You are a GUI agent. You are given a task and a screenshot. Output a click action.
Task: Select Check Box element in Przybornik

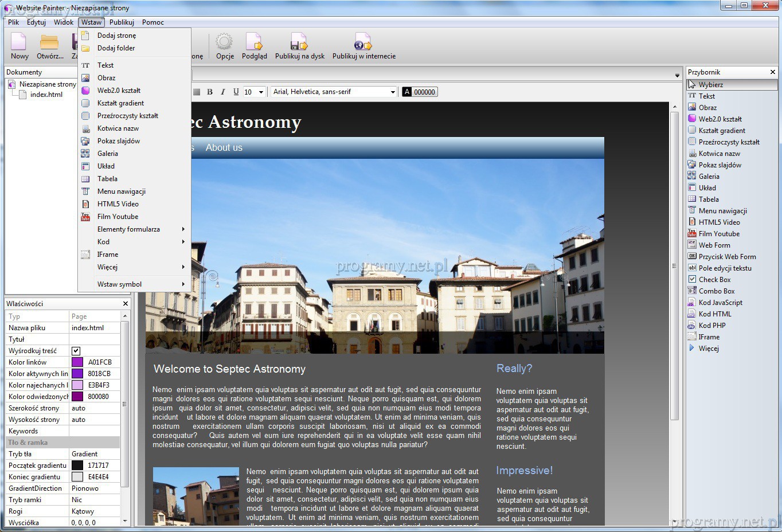click(714, 280)
